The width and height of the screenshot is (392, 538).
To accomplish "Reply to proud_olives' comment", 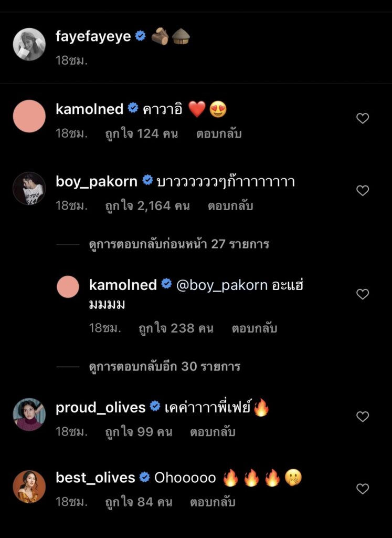I will pos(213,432).
